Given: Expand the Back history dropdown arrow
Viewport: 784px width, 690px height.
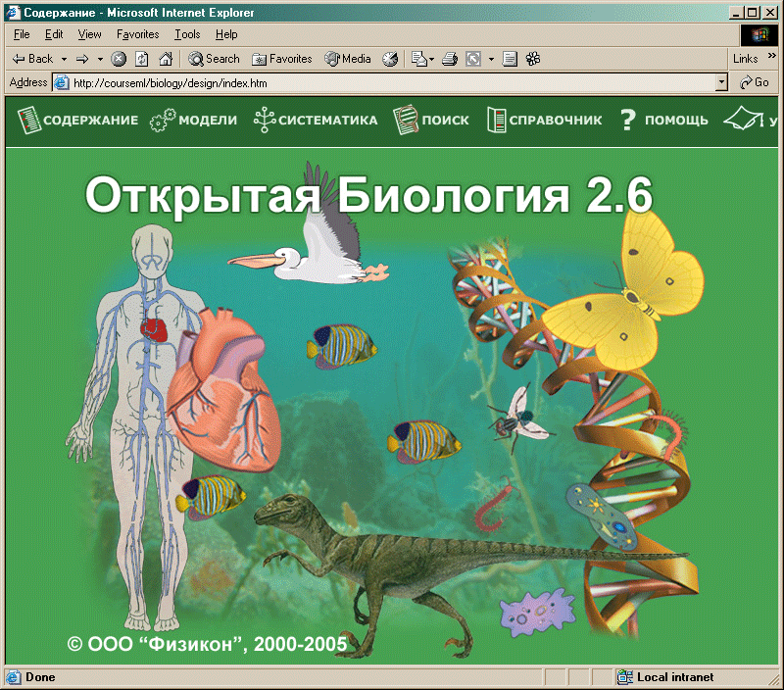Looking at the screenshot, I should pyautogui.click(x=64, y=59).
